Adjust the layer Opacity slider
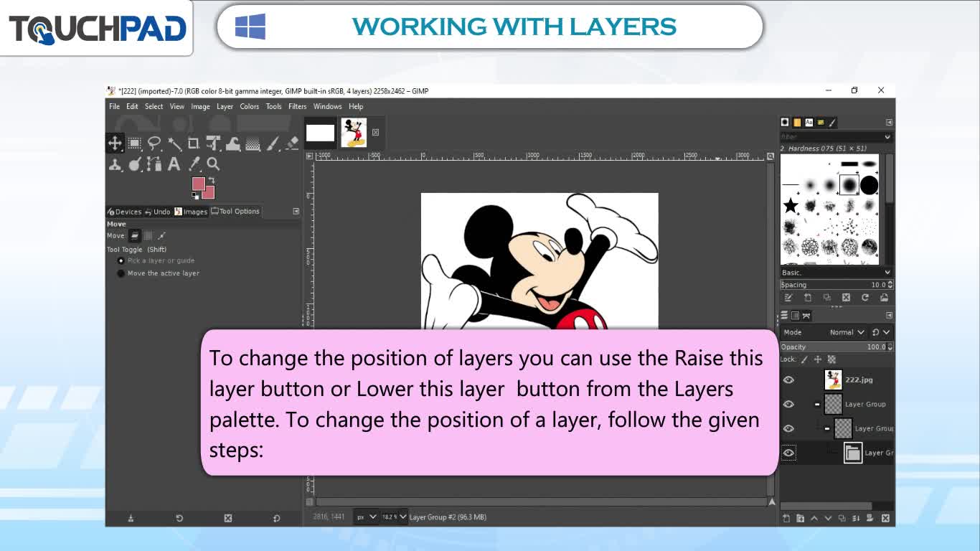This screenshot has height=551, width=980. tap(836, 347)
